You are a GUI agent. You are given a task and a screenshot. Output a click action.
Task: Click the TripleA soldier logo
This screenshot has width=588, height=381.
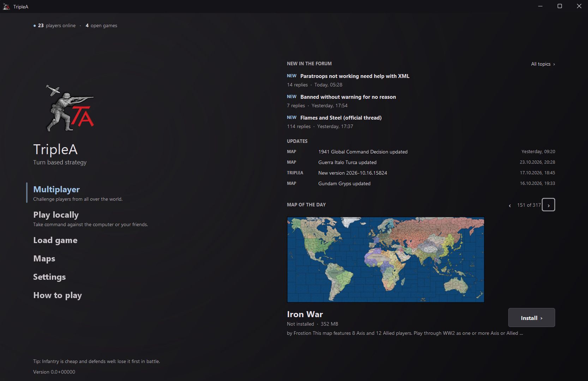click(70, 108)
